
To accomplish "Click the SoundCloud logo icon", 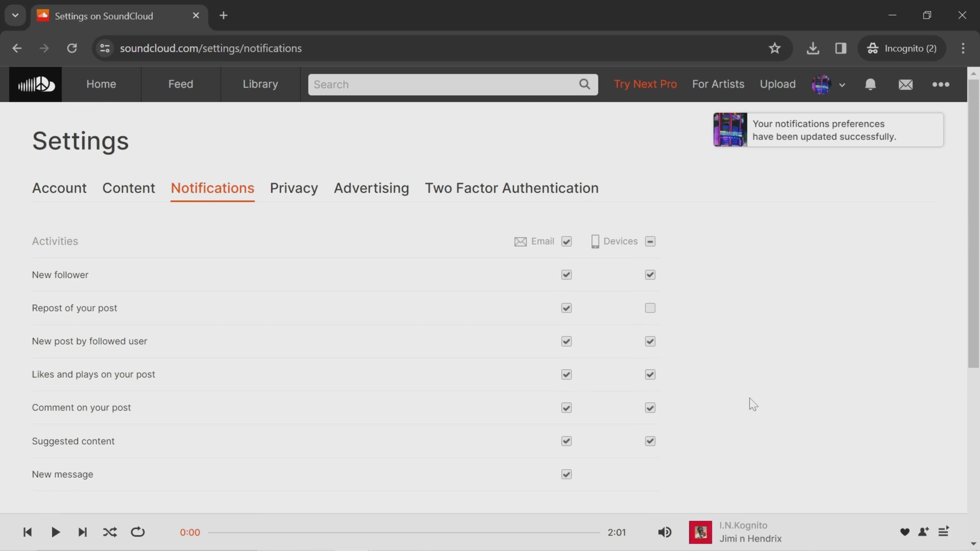I will coord(36,84).
